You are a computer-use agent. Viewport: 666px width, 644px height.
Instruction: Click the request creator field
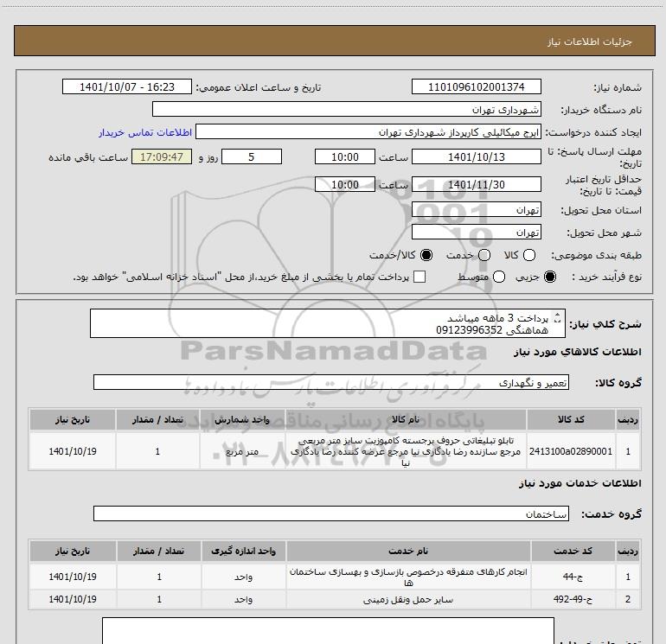pos(368,132)
